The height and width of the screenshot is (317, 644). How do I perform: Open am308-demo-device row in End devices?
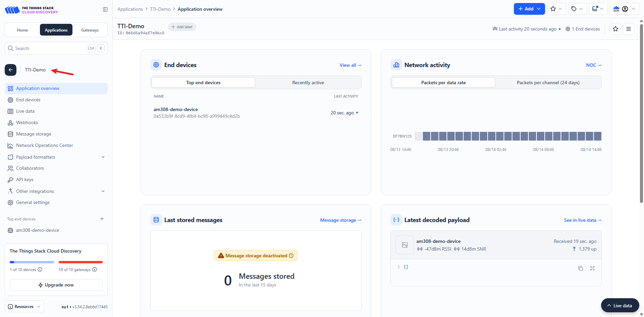tap(256, 113)
